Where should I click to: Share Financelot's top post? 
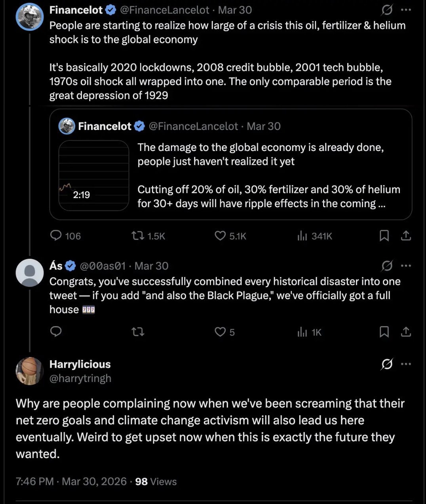click(x=406, y=236)
